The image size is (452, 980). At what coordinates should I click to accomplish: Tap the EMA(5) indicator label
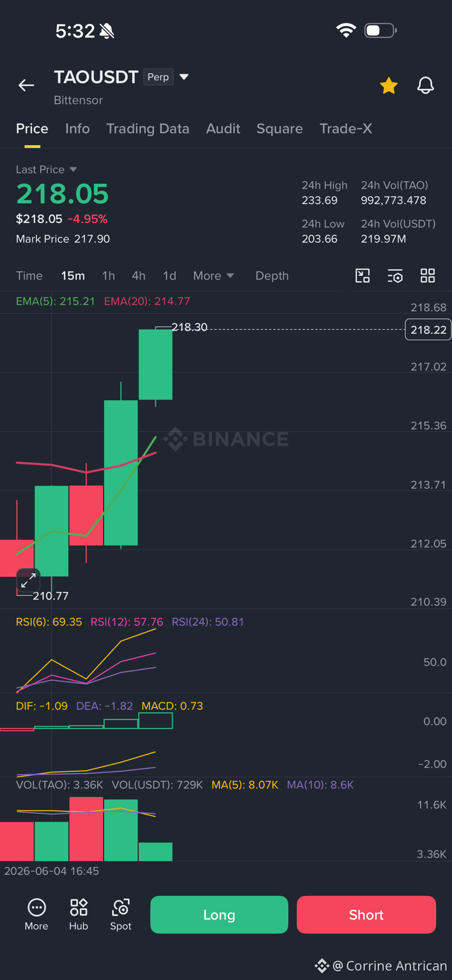coord(56,301)
